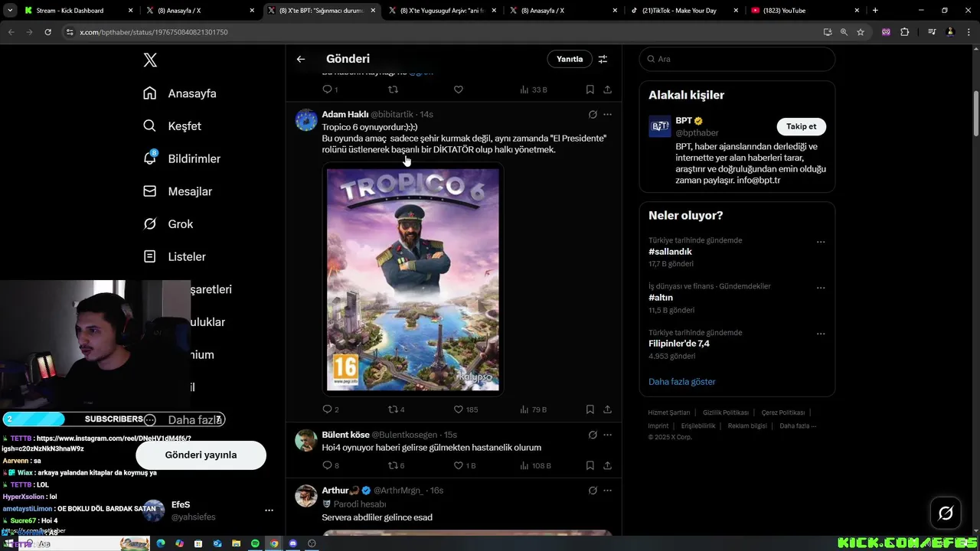Bookmark Bülent köse's post
This screenshot has height=551, width=980.
pos(590,465)
